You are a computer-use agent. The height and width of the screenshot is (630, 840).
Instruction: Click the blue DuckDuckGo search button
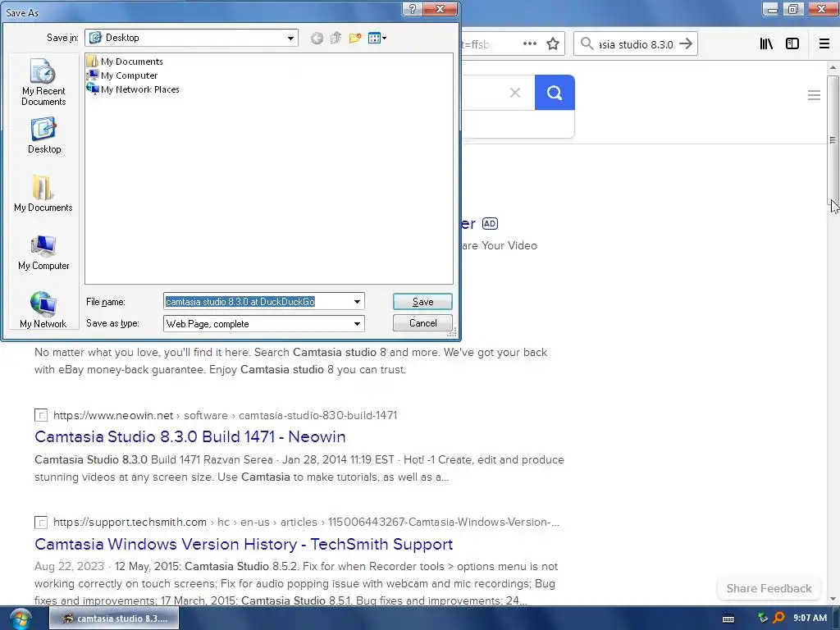(555, 93)
